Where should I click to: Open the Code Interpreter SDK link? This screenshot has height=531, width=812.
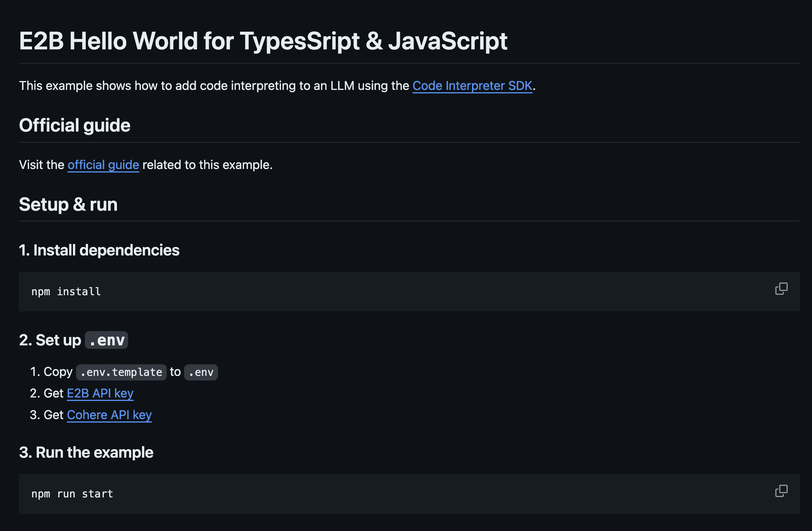coord(472,86)
